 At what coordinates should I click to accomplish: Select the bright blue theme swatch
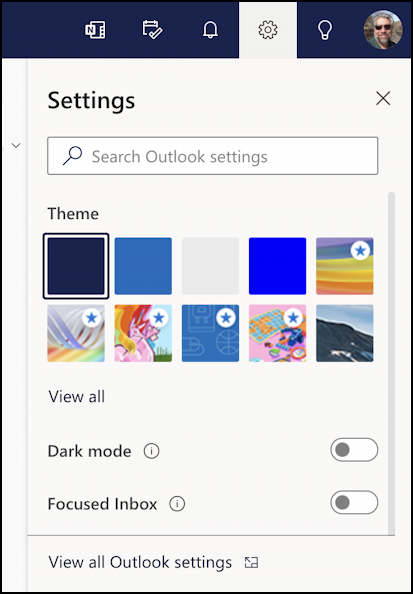(277, 266)
